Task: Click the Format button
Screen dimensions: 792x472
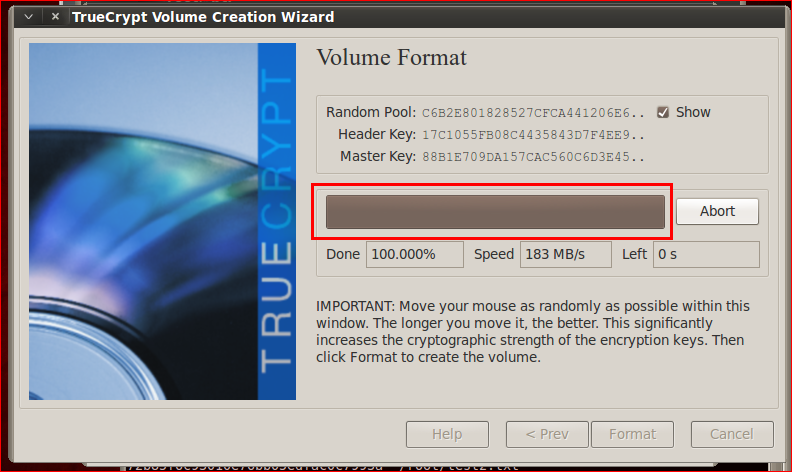Action: pyautogui.click(x=632, y=434)
